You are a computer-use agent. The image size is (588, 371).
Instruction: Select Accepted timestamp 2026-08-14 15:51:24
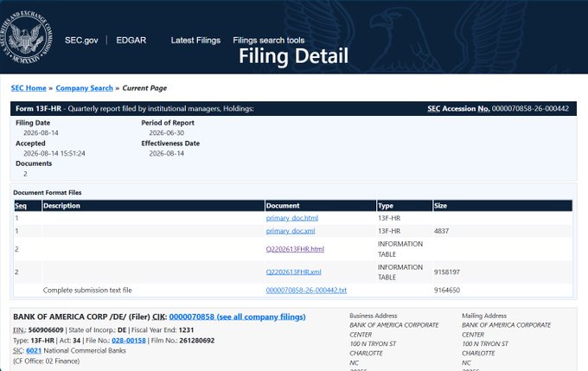[x=54, y=153]
